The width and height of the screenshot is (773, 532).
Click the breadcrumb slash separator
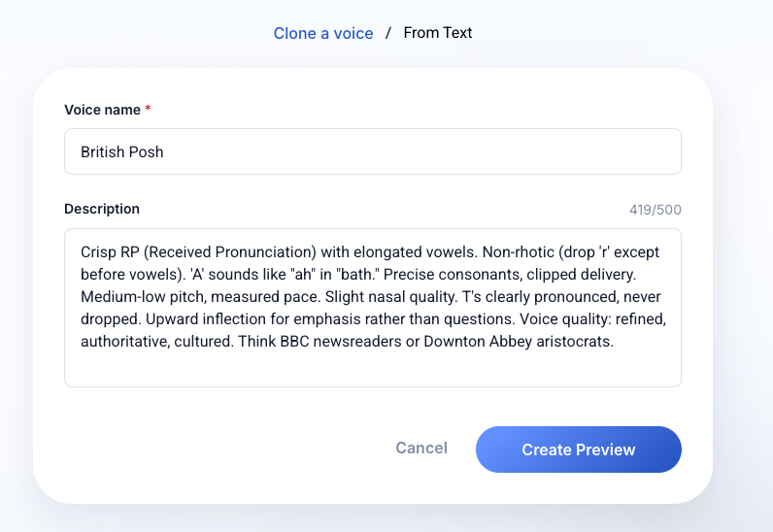pyautogui.click(x=388, y=33)
